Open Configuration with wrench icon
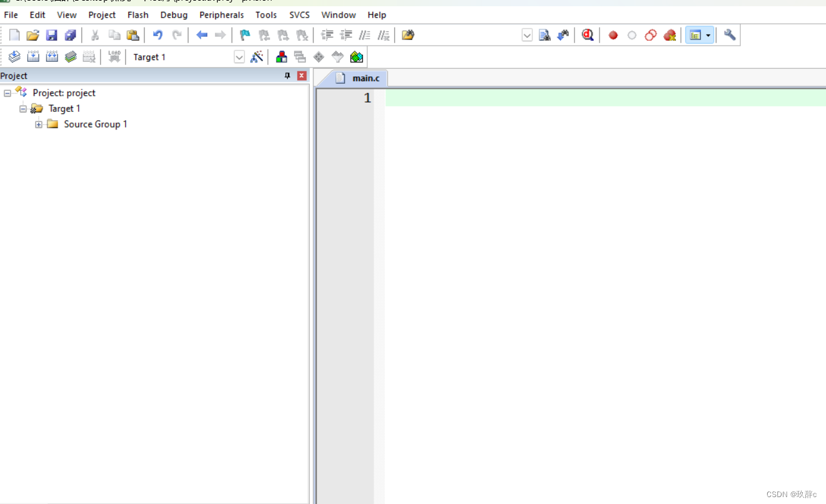Image resolution: width=826 pixels, height=504 pixels. click(730, 35)
